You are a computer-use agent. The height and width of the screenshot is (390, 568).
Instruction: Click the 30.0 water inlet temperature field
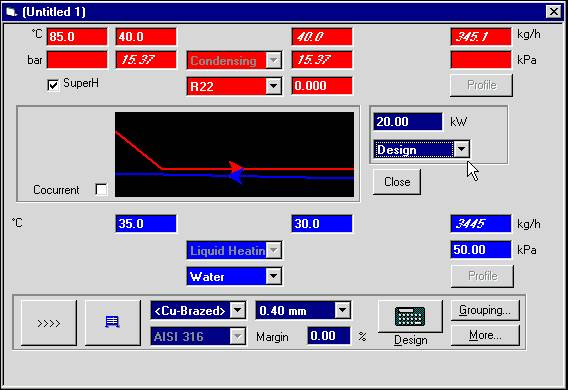(x=322, y=223)
